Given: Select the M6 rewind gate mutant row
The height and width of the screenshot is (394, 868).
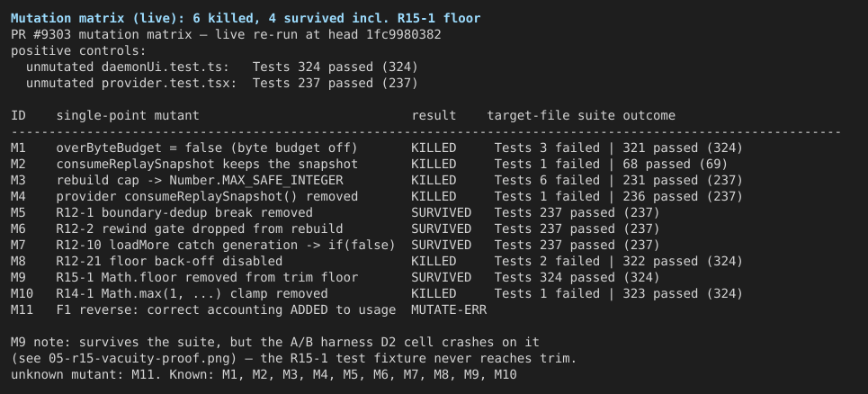Looking at the screenshot, I should (336, 228).
